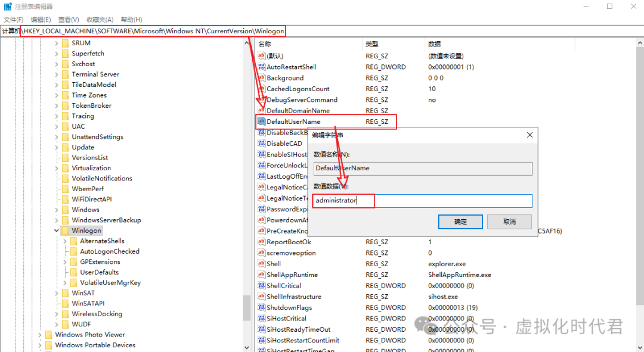Click the sihost.exe data cell
Viewport: 644px width, 352px height.
pyautogui.click(x=442, y=297)
